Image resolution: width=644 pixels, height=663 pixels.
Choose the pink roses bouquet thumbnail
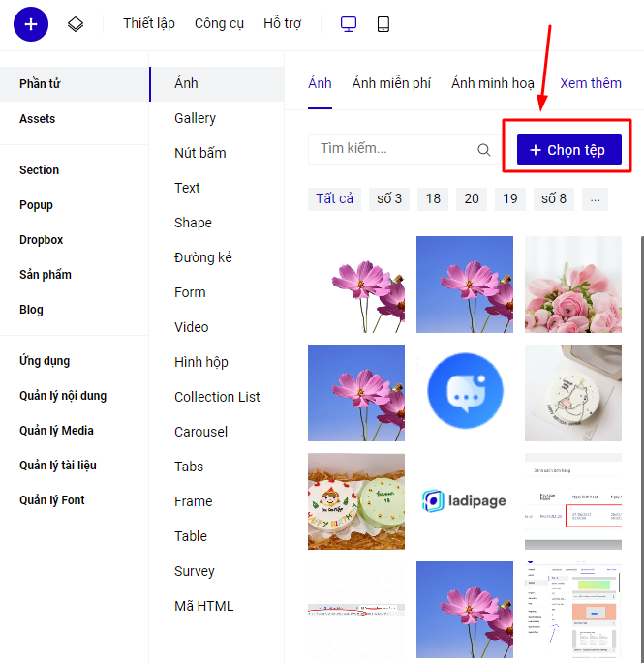tap(572, 285)
